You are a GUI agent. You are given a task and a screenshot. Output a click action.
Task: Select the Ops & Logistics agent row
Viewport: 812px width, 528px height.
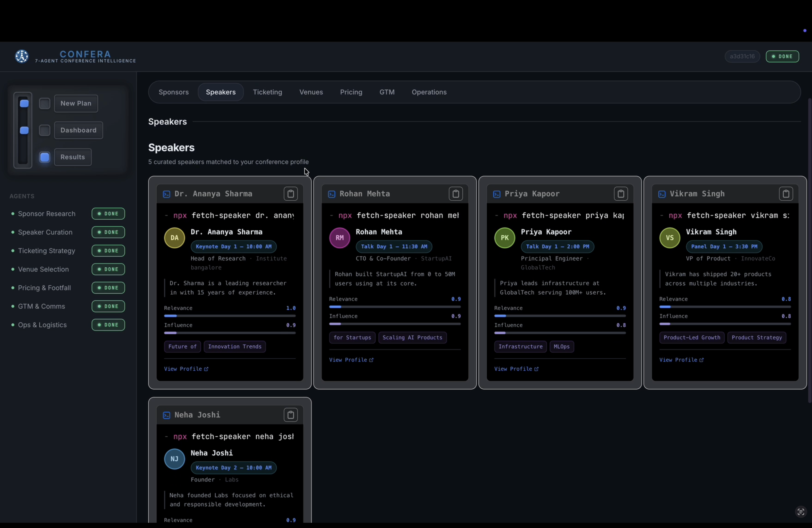(68, 325)
